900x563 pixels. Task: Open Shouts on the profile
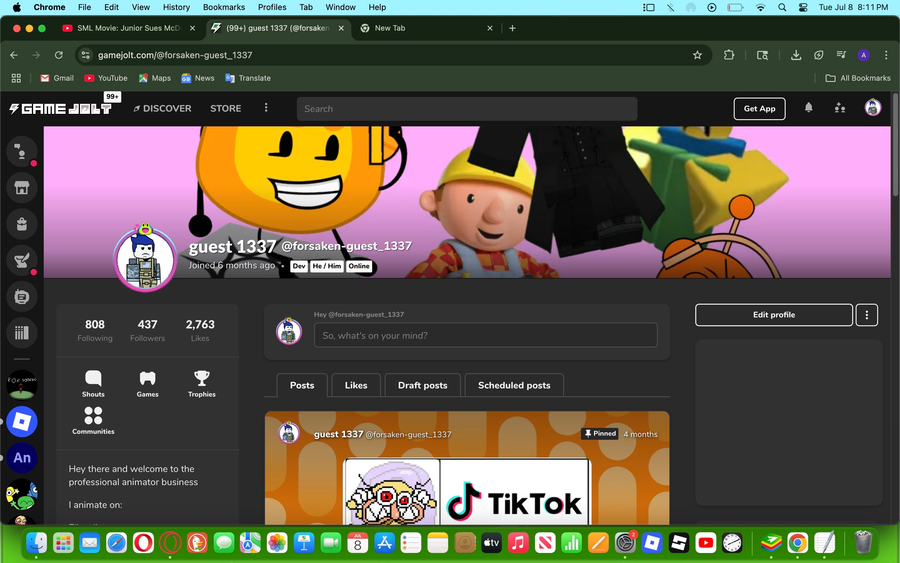[x=93, y=384]
